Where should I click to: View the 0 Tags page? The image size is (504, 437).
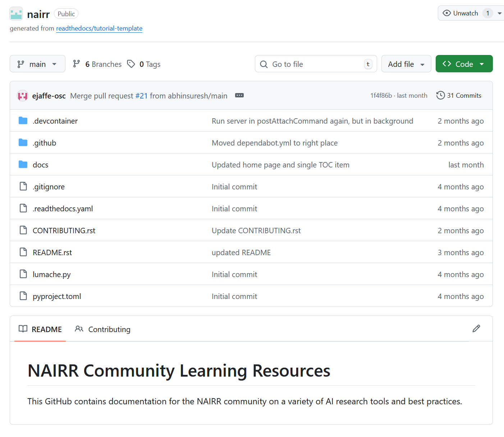point(144,64)
